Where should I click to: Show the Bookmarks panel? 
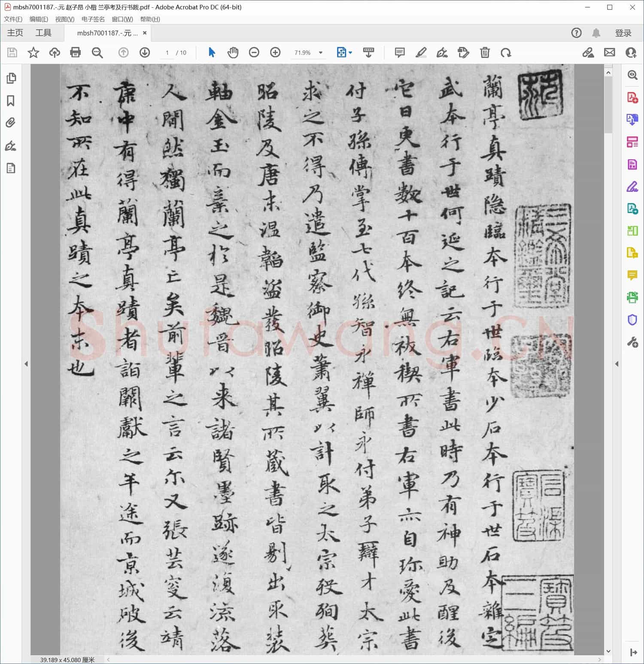(11, 101)
